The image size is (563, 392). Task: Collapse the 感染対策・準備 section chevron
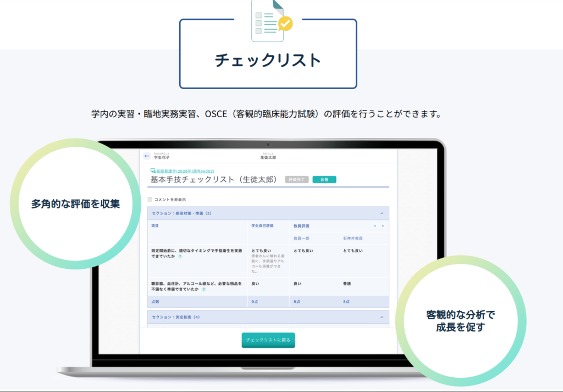coord(382,213)
